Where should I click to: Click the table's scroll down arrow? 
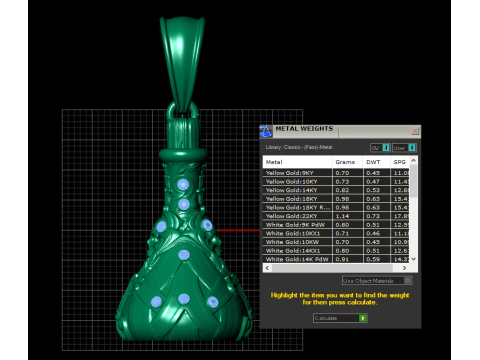point(413,259)
